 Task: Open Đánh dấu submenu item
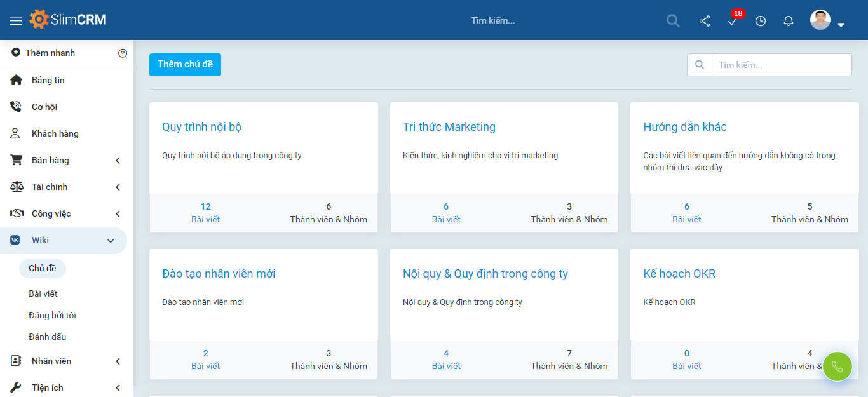pos(48,337)
